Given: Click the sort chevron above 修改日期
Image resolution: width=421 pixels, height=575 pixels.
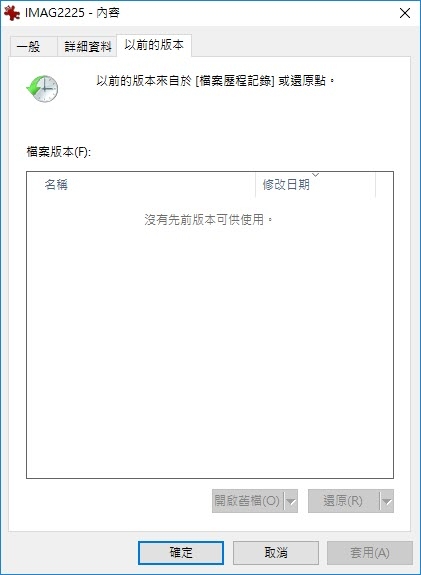Looking at the screenshot, I should [315, 175].
